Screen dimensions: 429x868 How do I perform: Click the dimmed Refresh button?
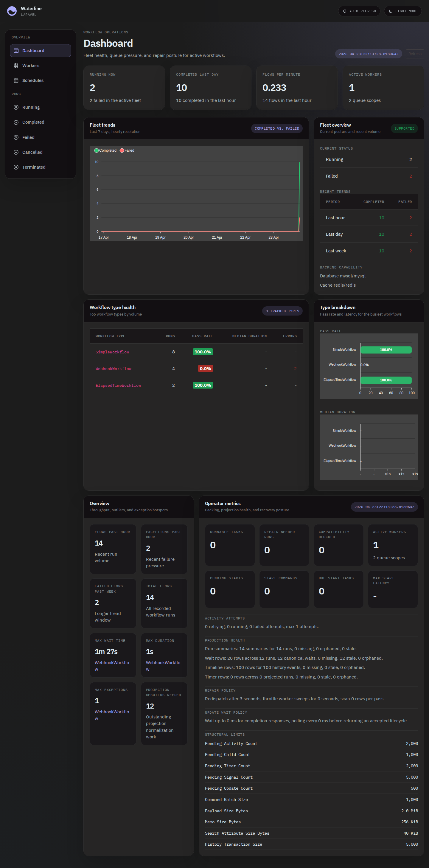tap(415, 54)
